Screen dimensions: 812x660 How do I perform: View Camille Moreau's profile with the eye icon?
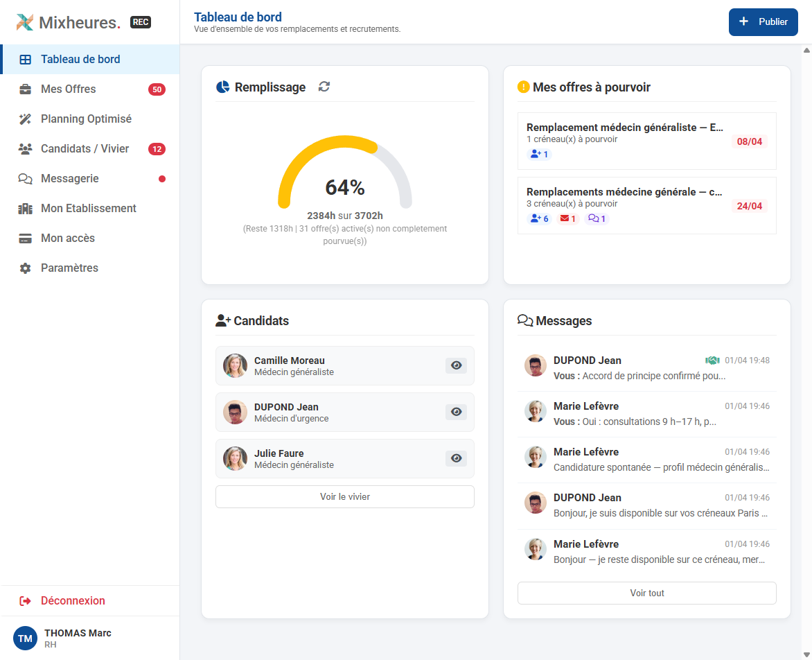(x=457, y=365)
